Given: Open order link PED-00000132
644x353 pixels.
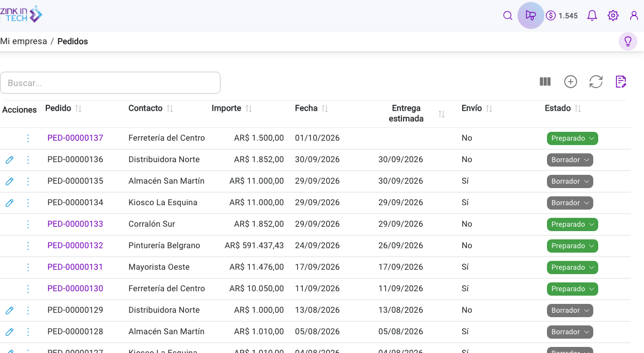Looking at the screenshot, I should point(75,246).
